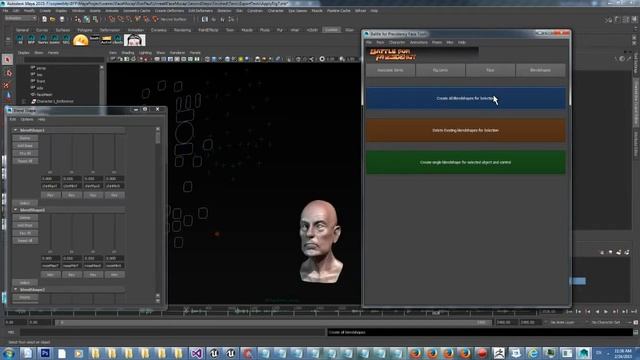Click Blend Shape window vertical scrollbar
The image size is (640, 360).
pos(158,215)
